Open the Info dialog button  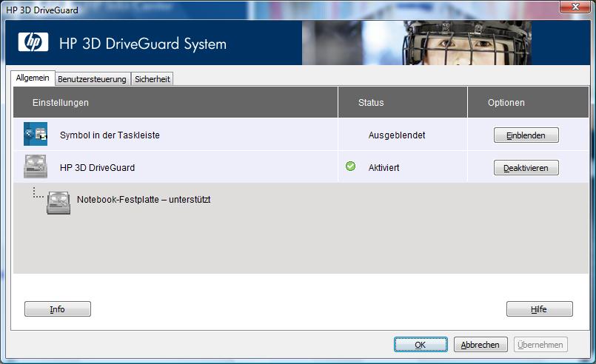coord(58,309)
